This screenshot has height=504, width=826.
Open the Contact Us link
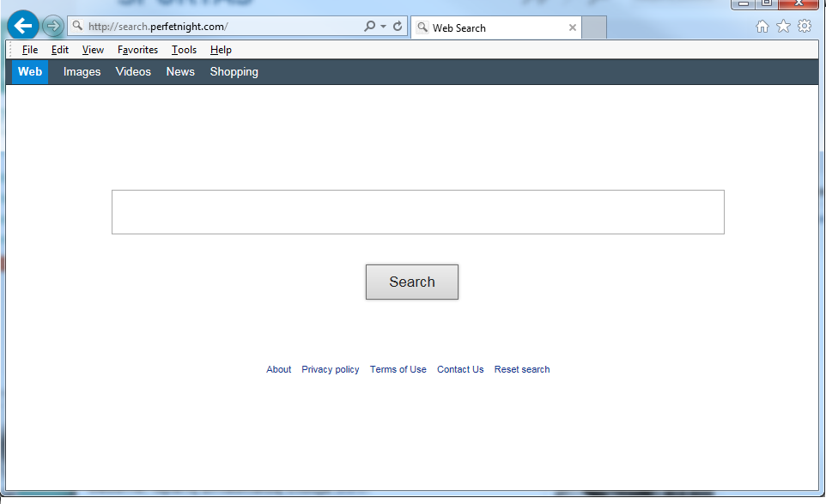point(460,369)
